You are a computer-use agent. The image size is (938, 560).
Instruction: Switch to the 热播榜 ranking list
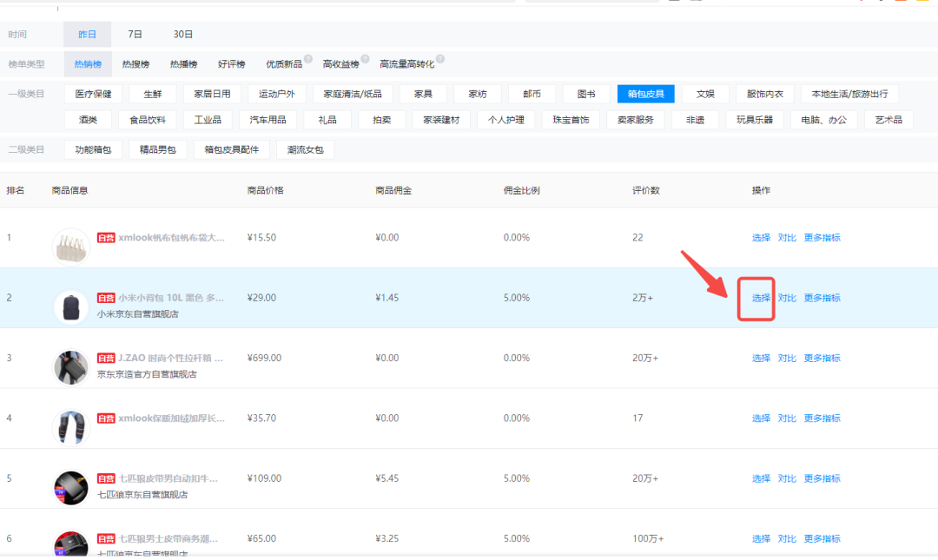[183, 63]
